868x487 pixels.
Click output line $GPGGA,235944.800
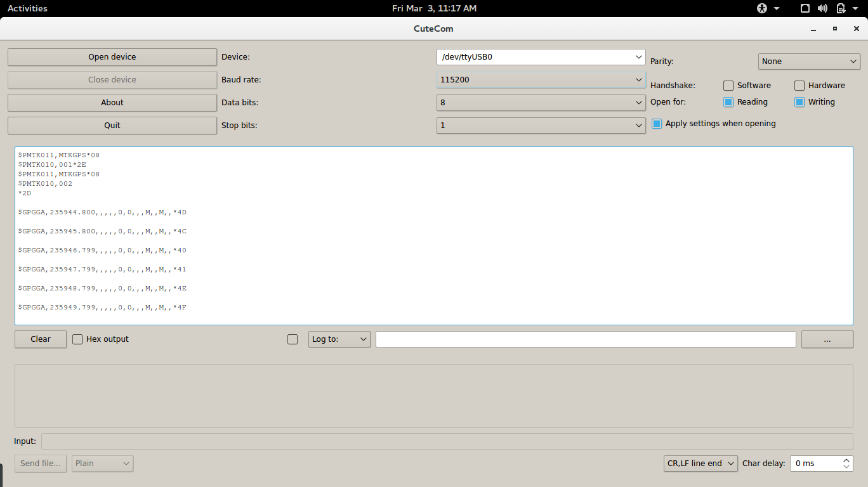tap(102, 212)
